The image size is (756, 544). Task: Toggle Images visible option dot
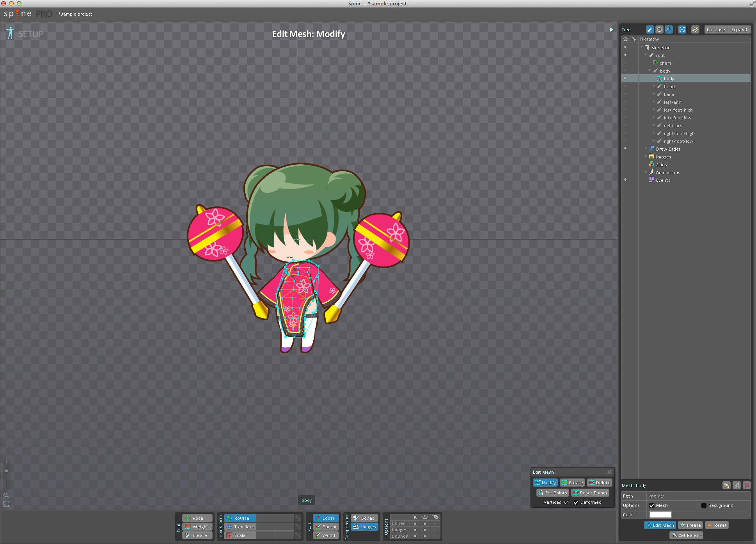click(x=425, y=530)
